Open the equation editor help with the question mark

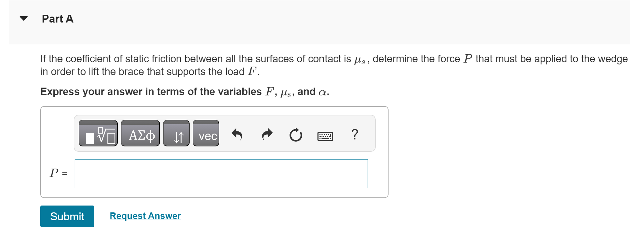[355, 135]
